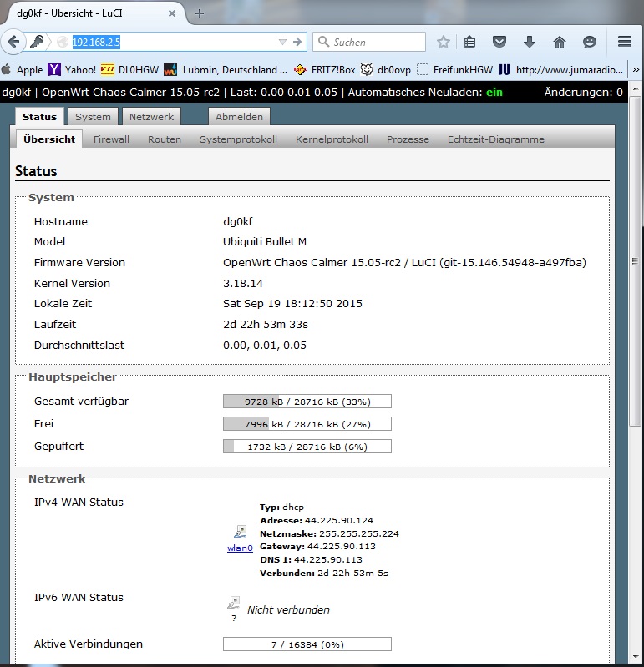Click the Gepuffert memory progress bar
Viewport: 644px width, 667px height.
(x=307, y=447)
